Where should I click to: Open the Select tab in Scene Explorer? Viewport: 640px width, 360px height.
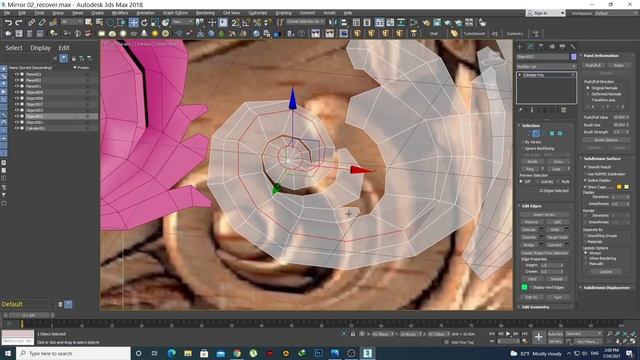point(14,48)
